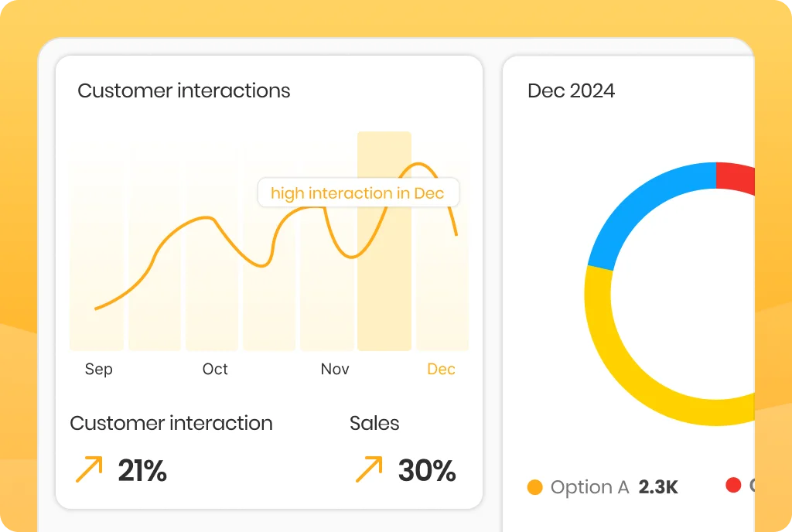Click the line peak above December bar
792x532 pixels.
[418, 165]
